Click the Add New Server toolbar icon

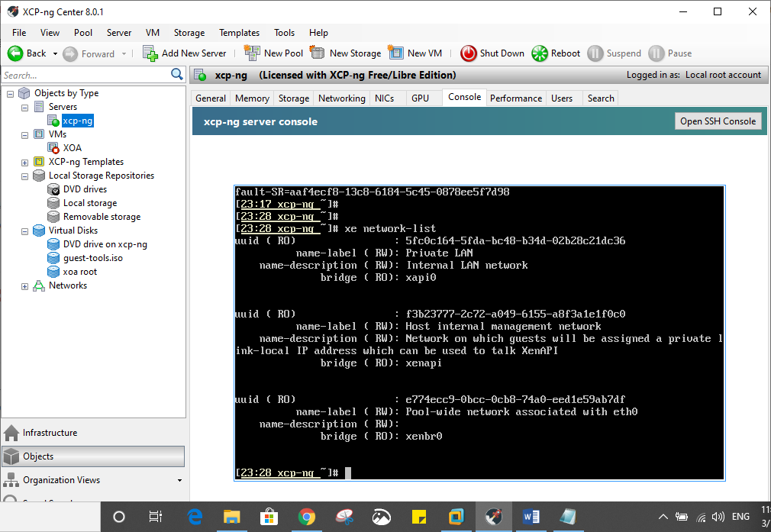150,53
